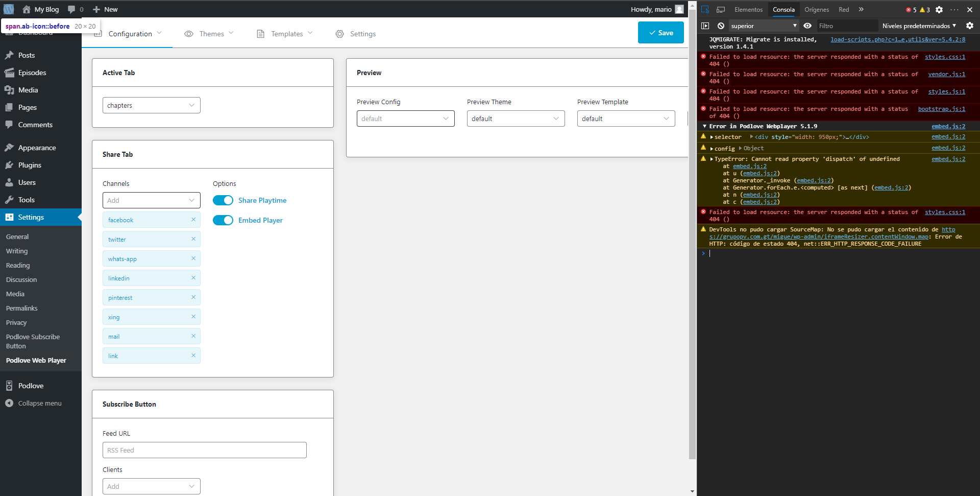980x496 pixels.
Task: Open bootstrap.js:1 source link
Action: (941, 109)
